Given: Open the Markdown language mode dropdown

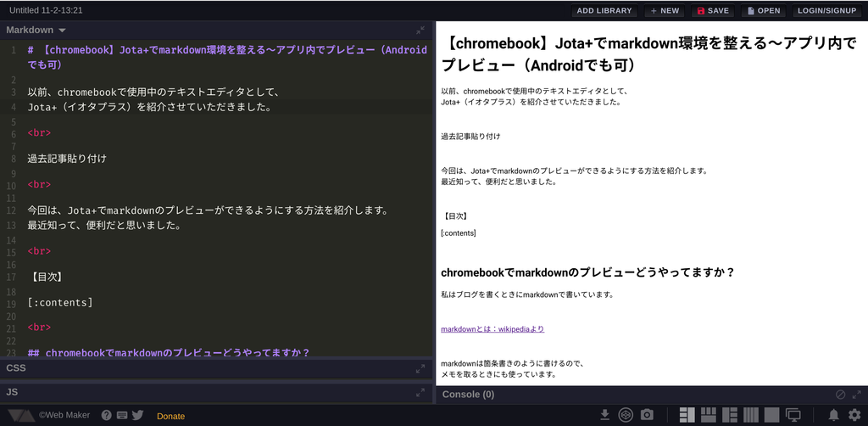Looking at the screenshot, I should [36, 30].
